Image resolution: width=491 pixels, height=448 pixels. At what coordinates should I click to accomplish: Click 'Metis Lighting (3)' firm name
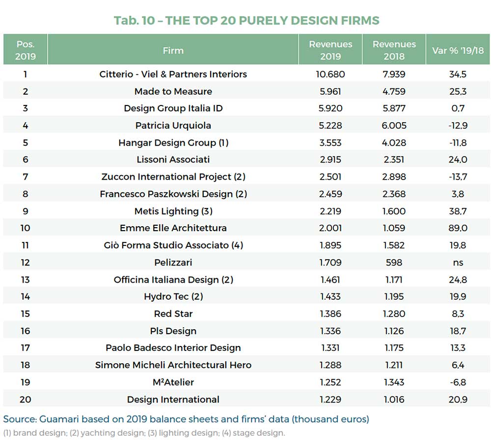pos(173,211)
